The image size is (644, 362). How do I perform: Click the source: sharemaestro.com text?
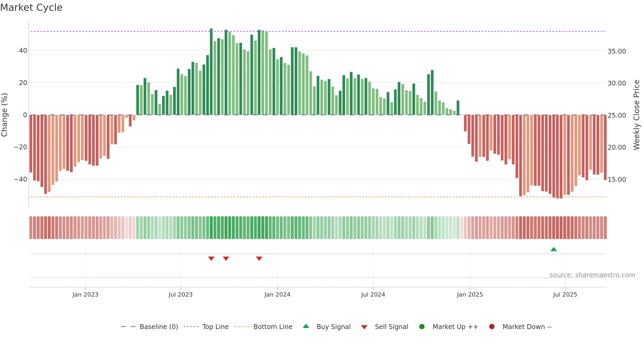pyautogui.click(x=592, y=275)
